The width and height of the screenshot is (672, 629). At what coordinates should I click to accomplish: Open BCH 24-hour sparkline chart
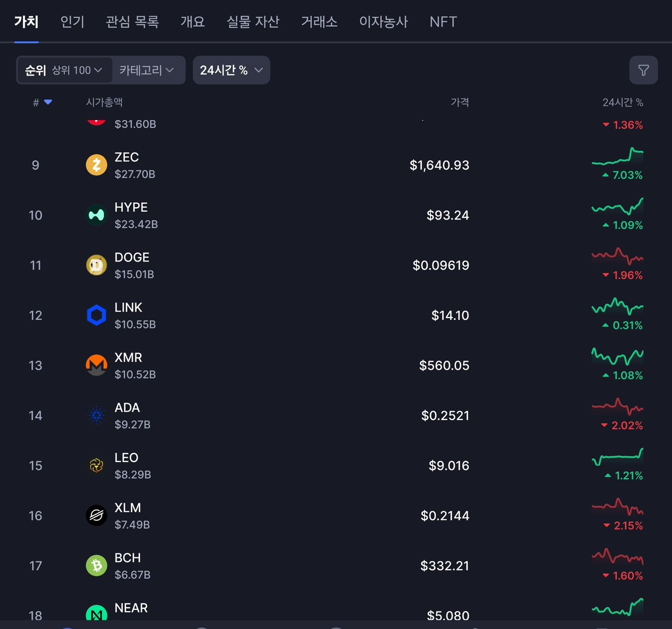618,557
